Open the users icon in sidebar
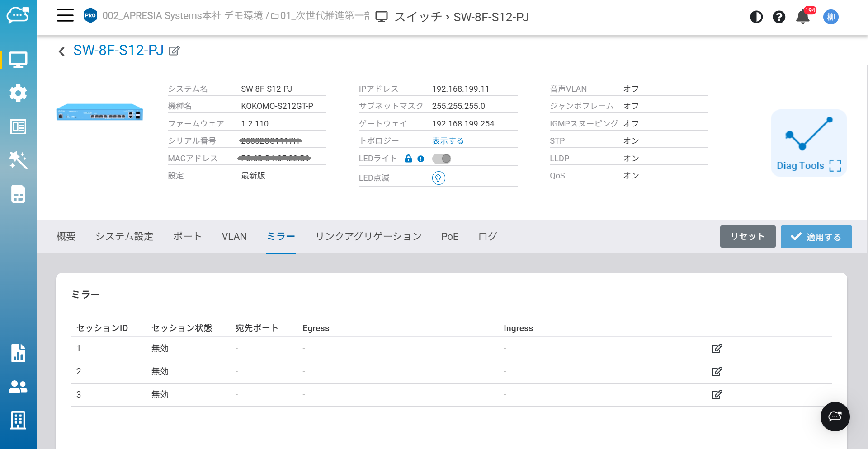Viewport: 868px width, 449px height. (18, 387)
